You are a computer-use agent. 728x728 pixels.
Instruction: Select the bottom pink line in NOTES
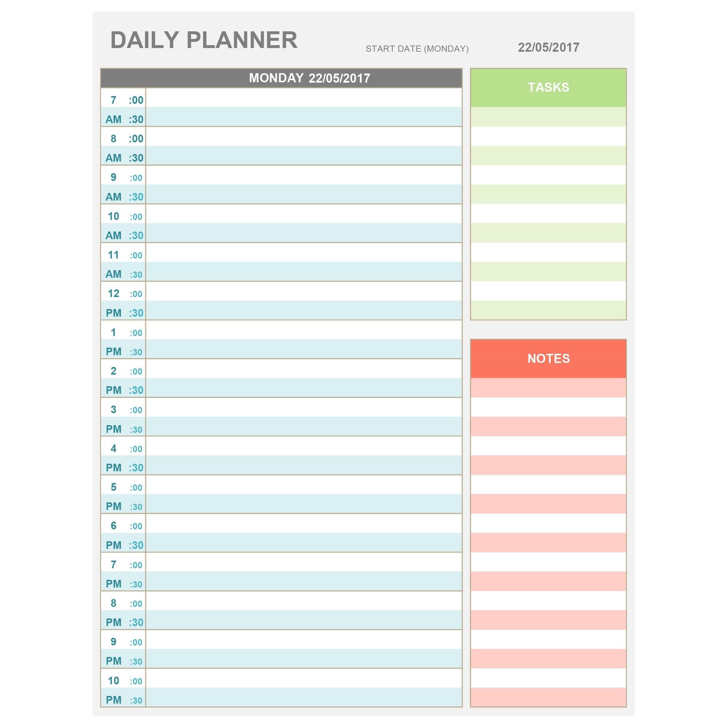tap(548, 697)
